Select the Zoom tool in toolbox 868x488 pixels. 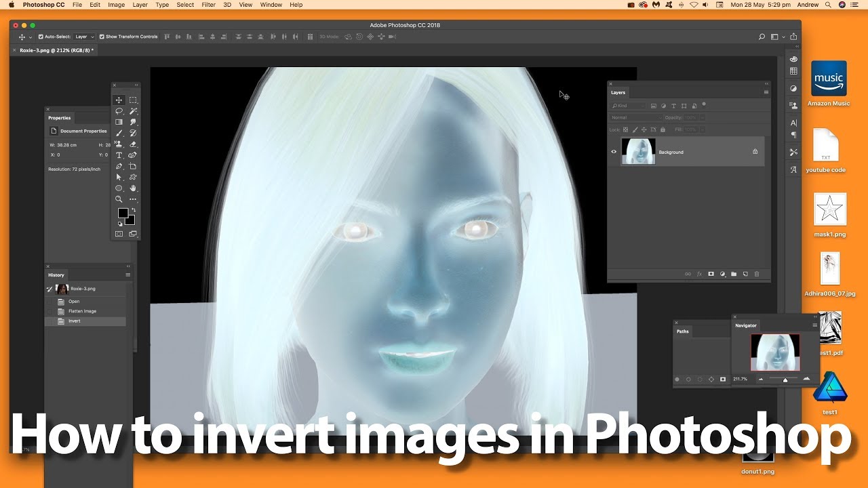point(119,199)
